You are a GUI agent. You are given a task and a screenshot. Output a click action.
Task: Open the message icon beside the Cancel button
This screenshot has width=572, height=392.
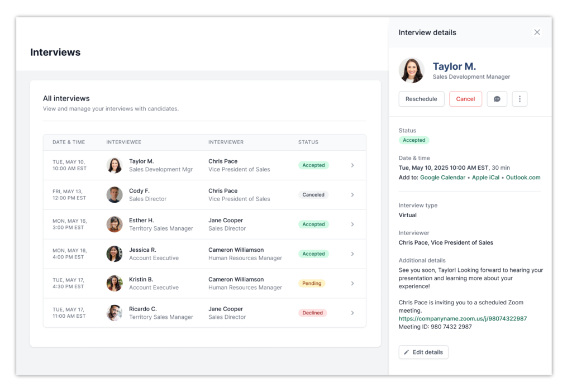coord(497,99)
